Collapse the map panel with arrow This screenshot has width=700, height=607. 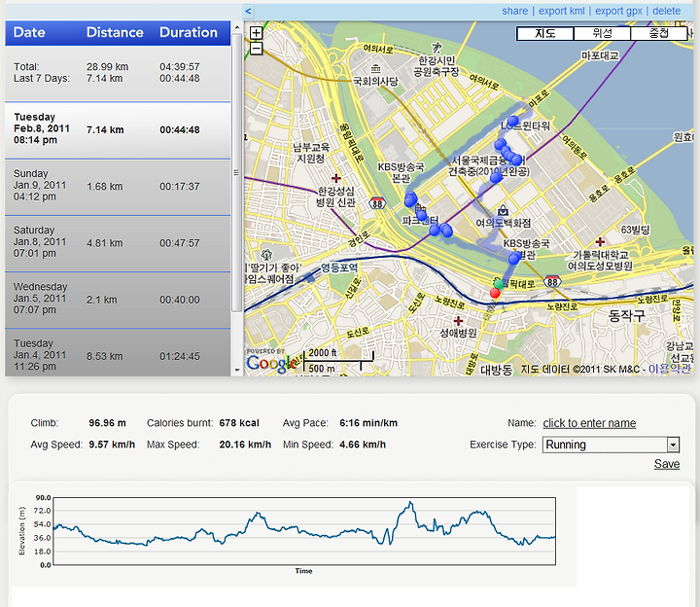pos(248,11)
